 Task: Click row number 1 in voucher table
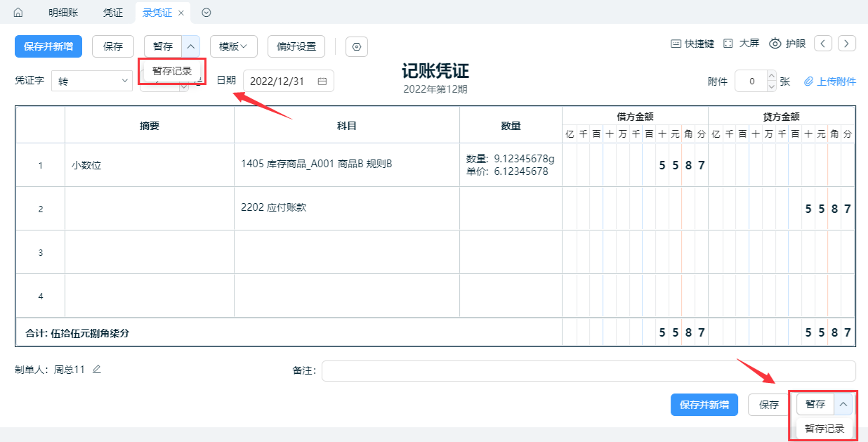pos(41,166)
